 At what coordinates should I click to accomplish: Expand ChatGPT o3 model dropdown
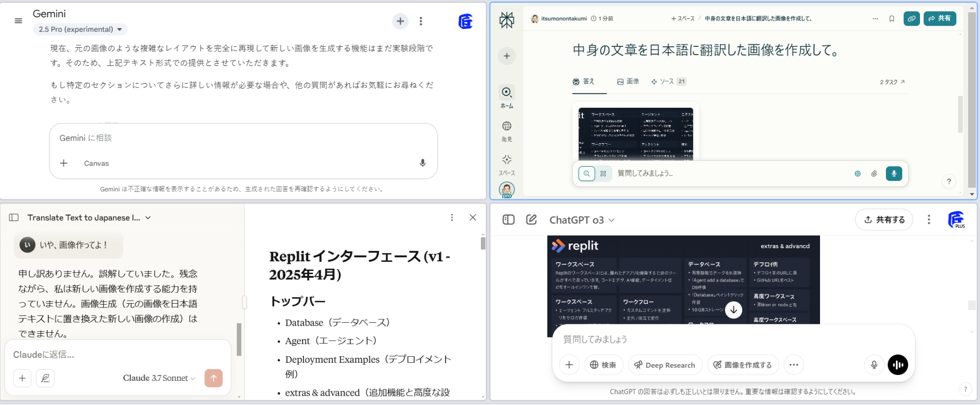tap(582, 220)
